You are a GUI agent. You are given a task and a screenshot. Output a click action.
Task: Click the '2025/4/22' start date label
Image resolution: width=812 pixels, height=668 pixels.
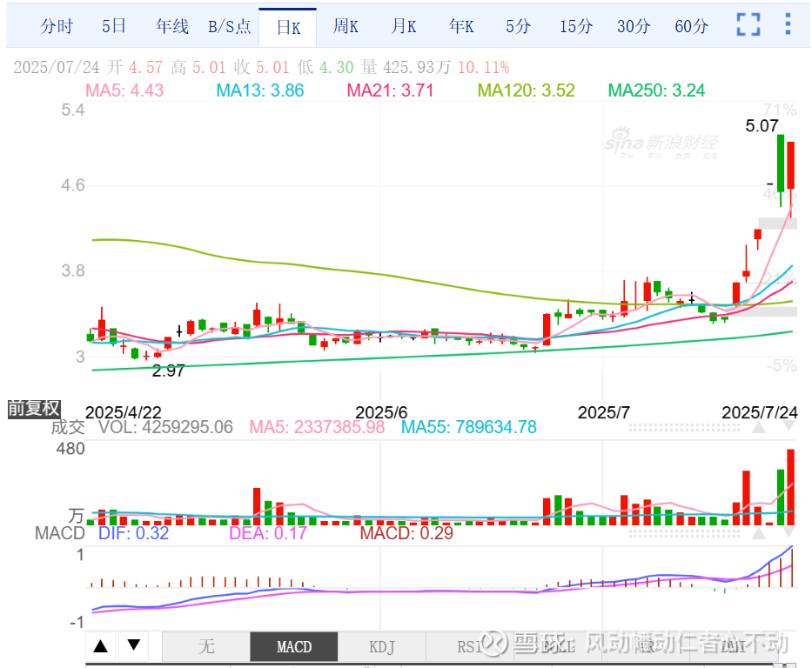pos(124,412)
